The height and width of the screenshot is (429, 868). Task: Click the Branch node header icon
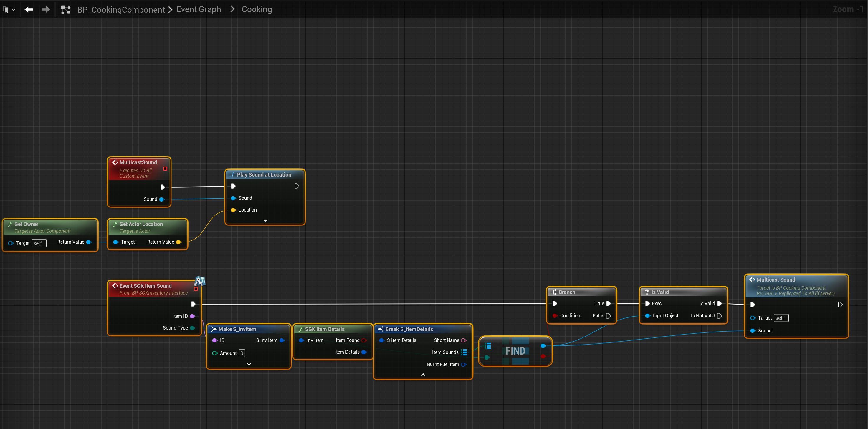tap(554, 292)
